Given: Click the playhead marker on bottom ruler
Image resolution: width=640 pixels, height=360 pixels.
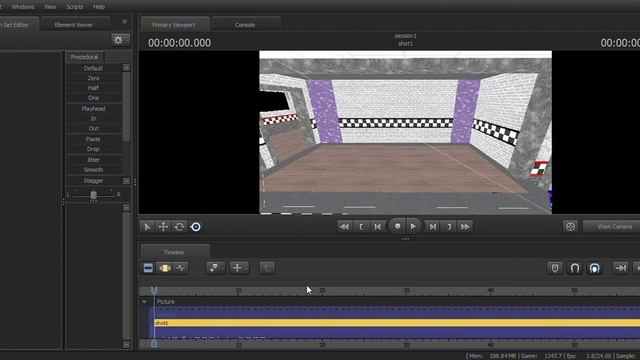Looking at the screenshot, I should pos(154,344).
